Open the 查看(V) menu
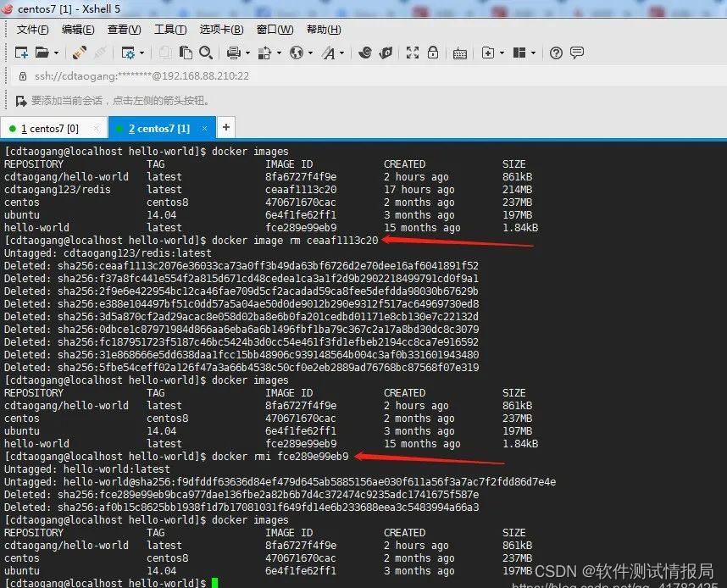 click(125, 30)
